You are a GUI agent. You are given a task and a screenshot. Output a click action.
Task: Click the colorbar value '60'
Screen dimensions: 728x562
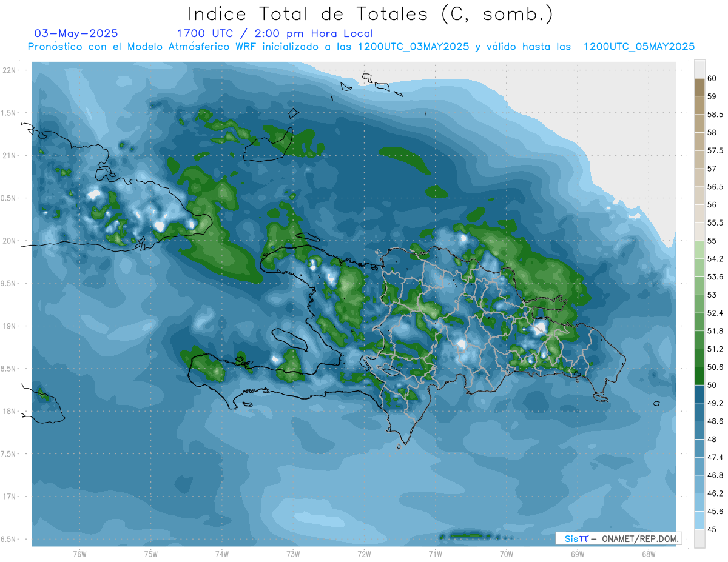[x=712, y=78]
